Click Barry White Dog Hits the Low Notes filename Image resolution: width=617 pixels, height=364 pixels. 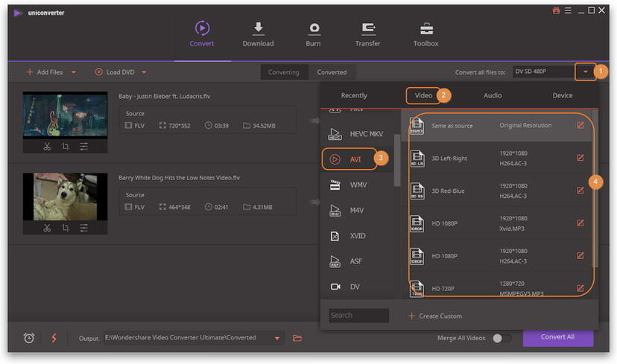[179, 178]
